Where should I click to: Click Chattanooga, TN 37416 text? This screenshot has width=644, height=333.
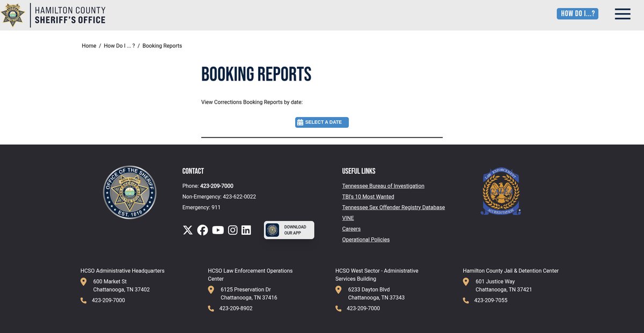[x=249, y=298]
